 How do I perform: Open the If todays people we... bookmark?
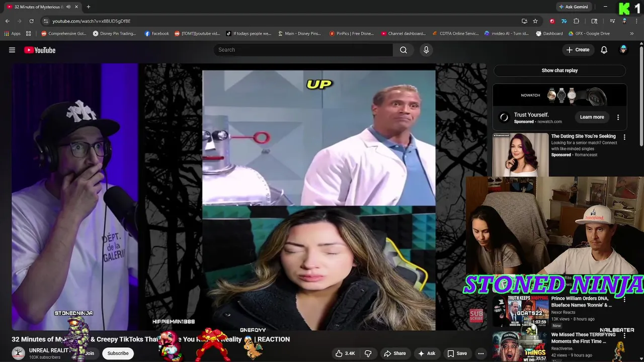249,34
